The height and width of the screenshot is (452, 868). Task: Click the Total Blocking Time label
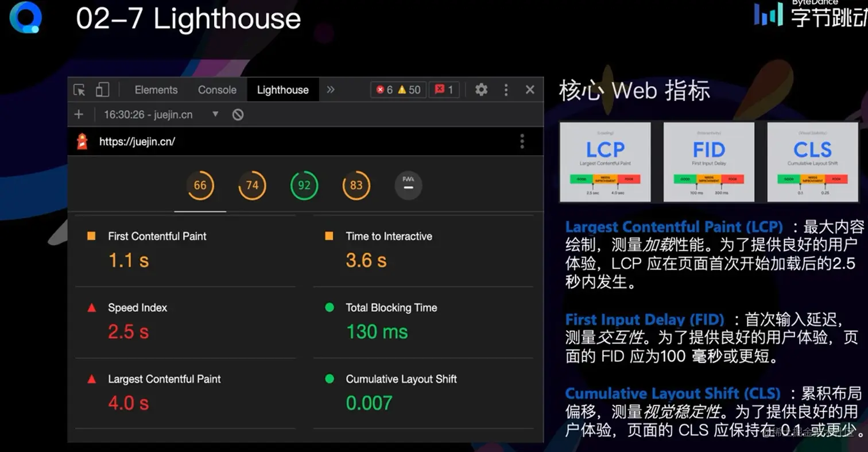click(x=392, y=308)
